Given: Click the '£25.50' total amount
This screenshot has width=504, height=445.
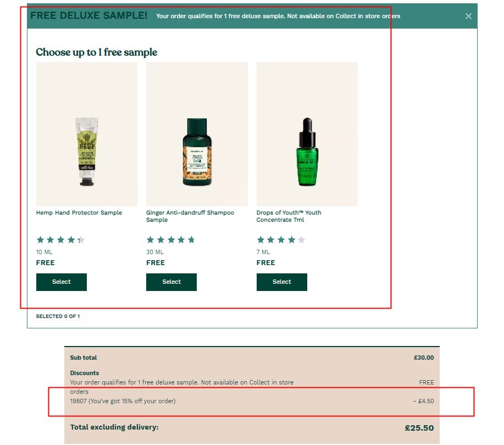Looking at the screenshot, I should tap(419, 428).
